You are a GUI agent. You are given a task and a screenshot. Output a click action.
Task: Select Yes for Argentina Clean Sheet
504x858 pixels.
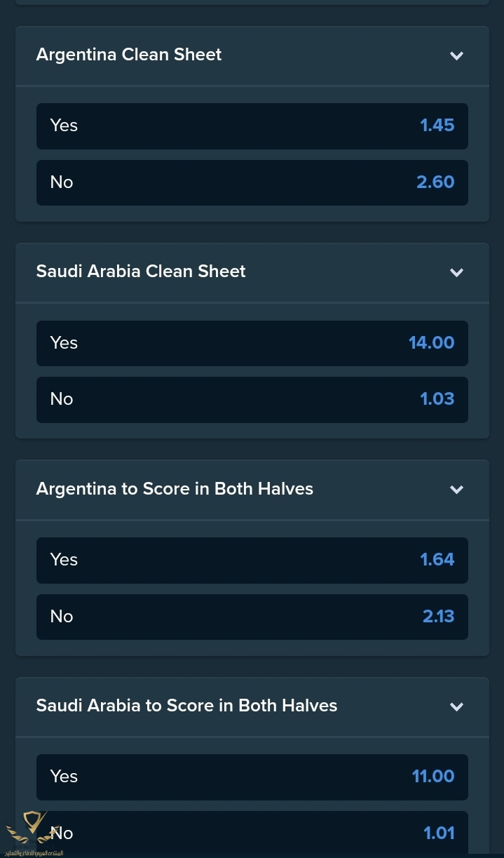tap(252, 126)
